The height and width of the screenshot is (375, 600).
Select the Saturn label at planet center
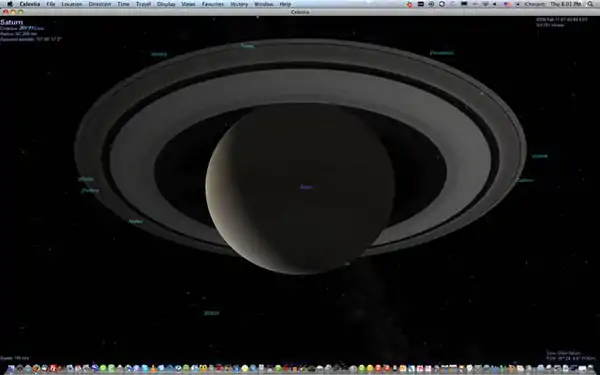pos(307,187)
